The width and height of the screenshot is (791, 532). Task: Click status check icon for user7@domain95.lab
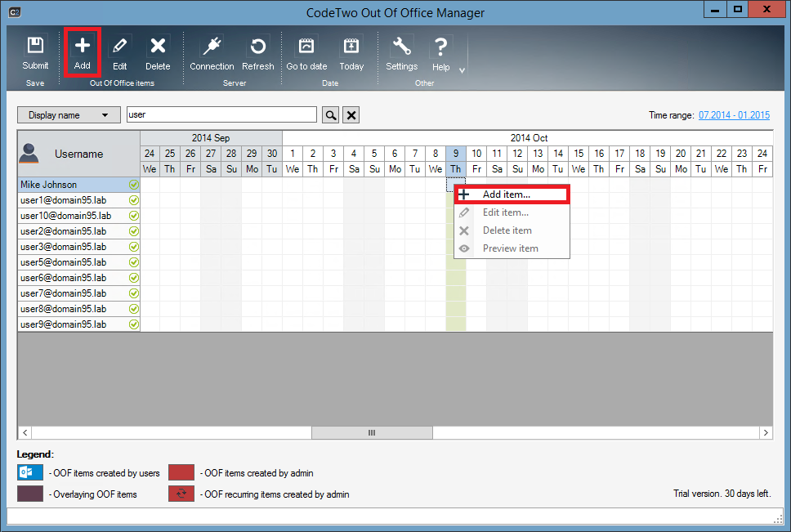[134, 293]
